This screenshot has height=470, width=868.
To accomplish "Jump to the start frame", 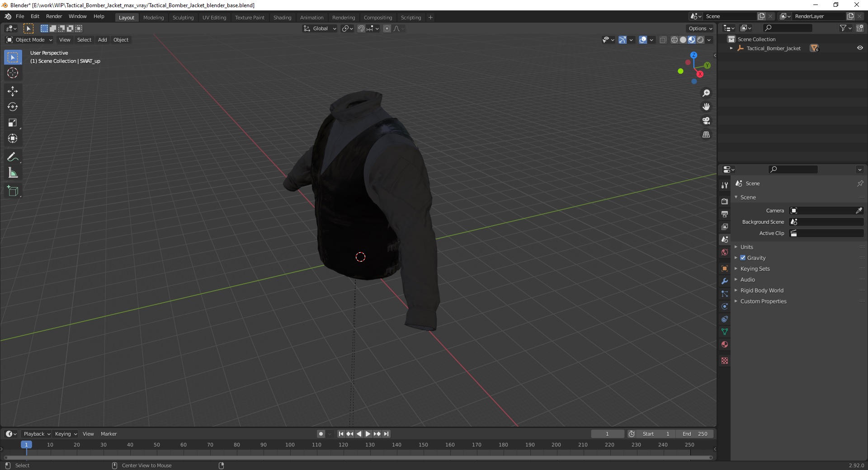I will point(341,434).
